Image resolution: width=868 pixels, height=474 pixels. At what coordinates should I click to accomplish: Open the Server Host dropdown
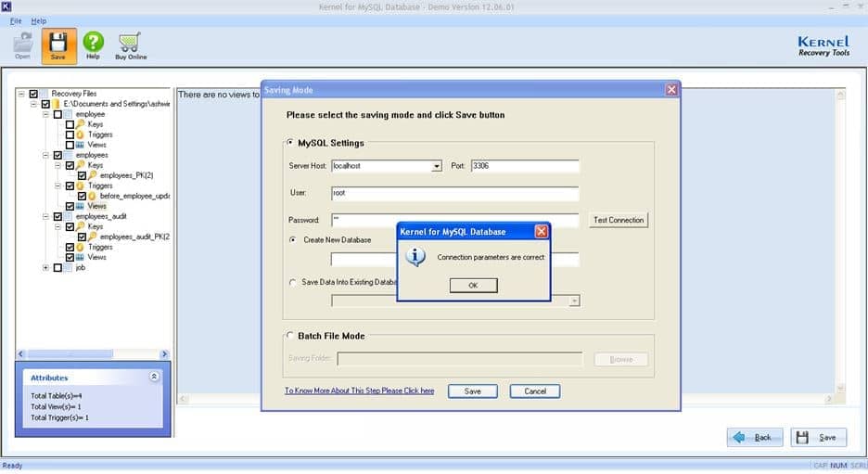point(437,166)
